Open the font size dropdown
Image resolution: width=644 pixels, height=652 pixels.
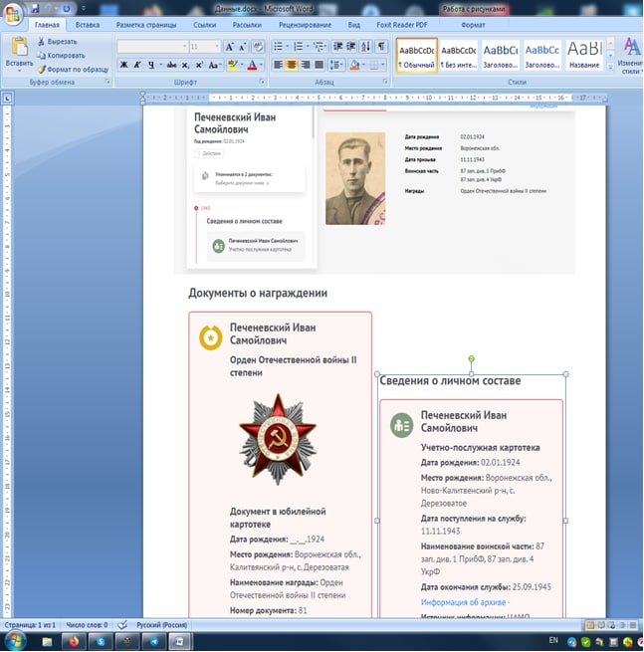216,47
